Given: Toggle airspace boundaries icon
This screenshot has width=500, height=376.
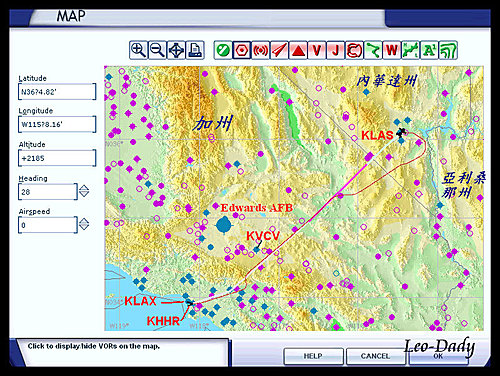Looking at the screenshot, I should pyautogui.click(x=354, y=51).
